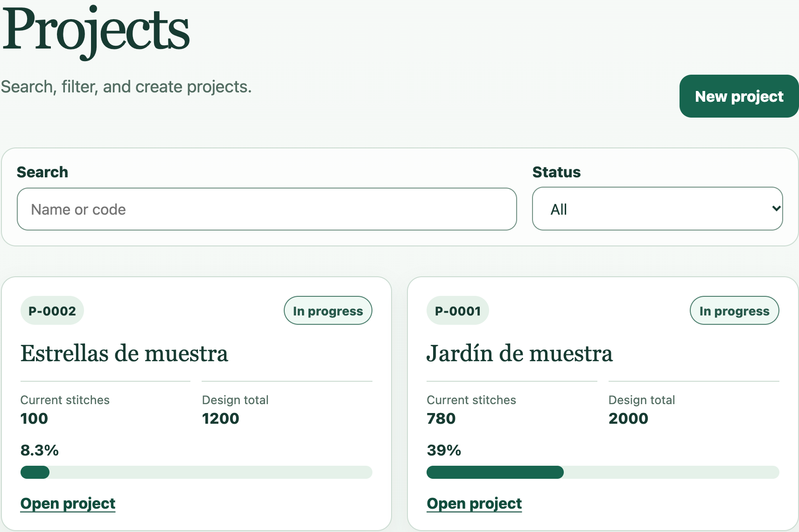Click In progress badge on Estrellas card
Screen dimensions: 799x532
coord(328,311)
